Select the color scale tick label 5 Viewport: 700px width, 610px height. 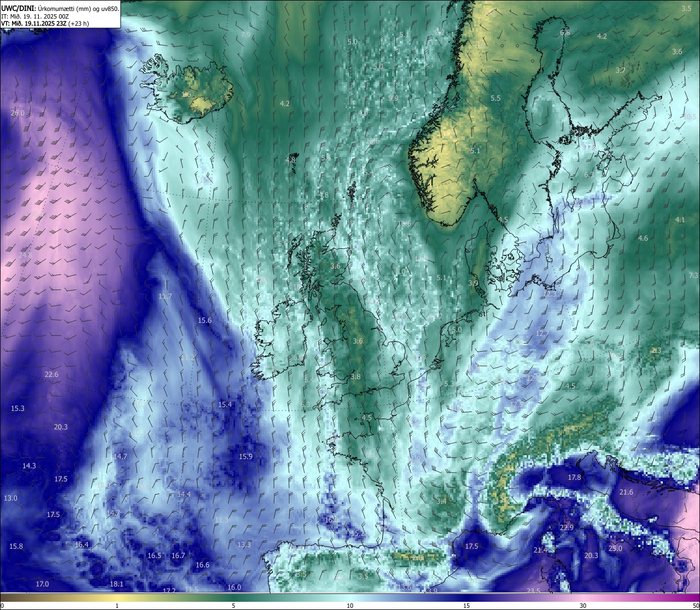point(234,606)
